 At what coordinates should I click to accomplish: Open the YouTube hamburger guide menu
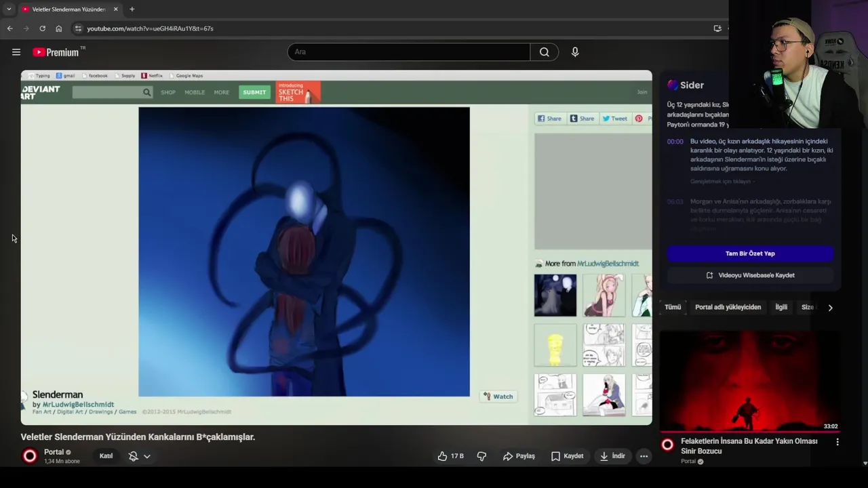click(x=16, y=52)
